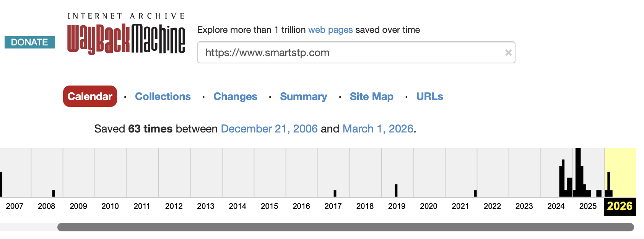The width and height of the screenshot is (644, 239).
Task: Select year 2024 on the timeline
Action: click(556, 206)
